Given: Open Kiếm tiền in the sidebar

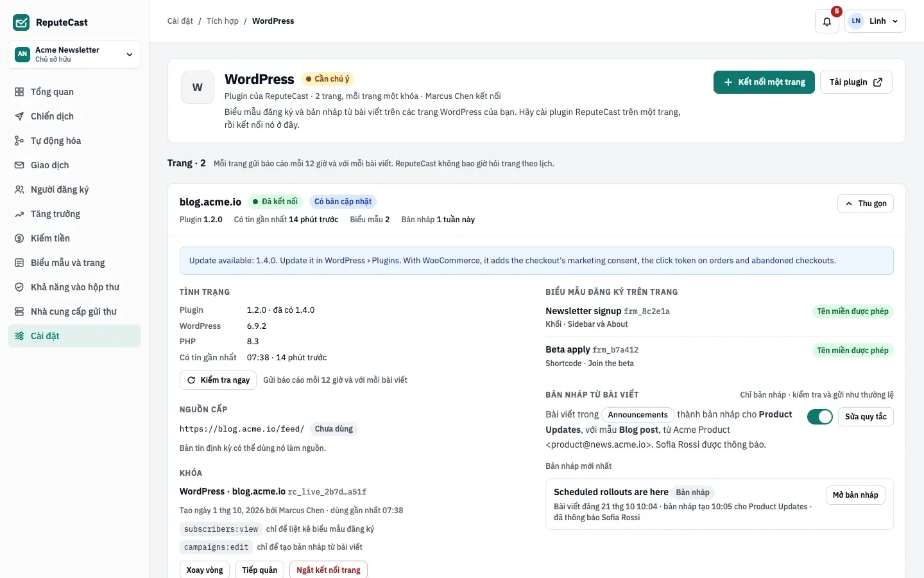Looking at the screenshot, I should 74,238.
